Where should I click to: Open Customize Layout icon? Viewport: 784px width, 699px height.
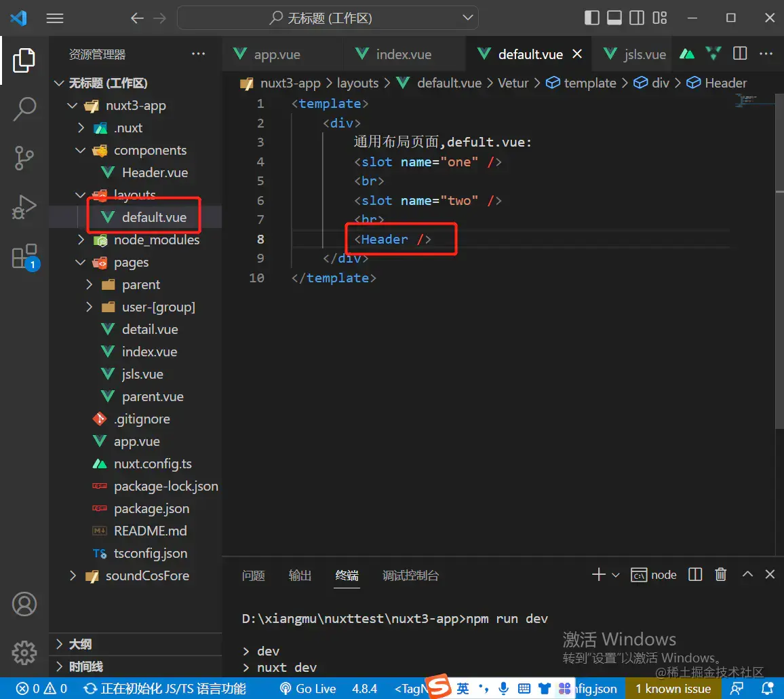coord(659,18)
